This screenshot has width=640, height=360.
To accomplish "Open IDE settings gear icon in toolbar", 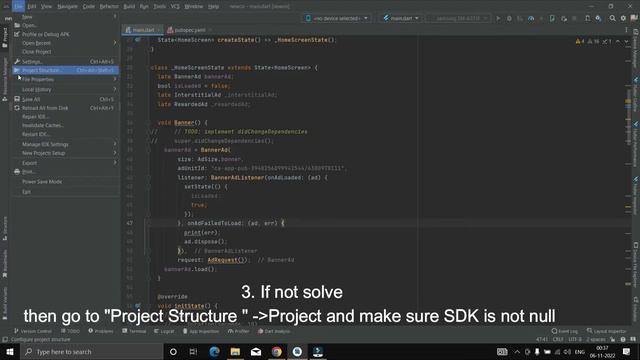I will (x=623, y=18).
